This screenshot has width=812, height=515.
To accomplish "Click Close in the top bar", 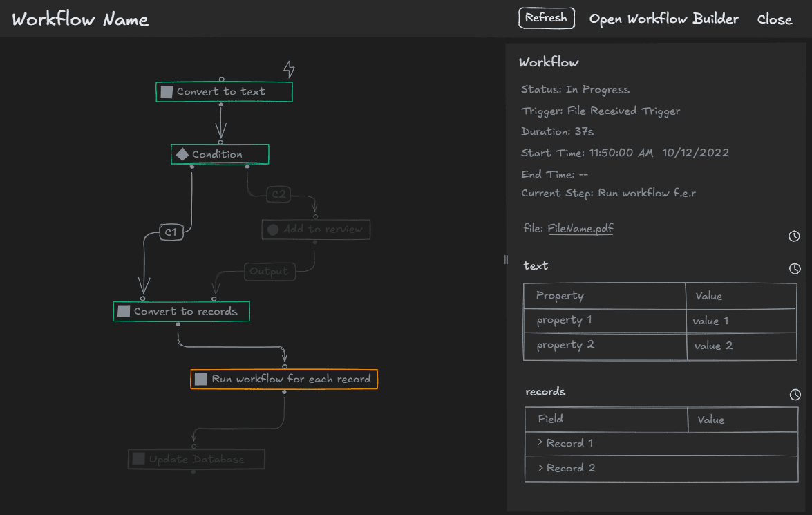I will [x=774, y=19].
